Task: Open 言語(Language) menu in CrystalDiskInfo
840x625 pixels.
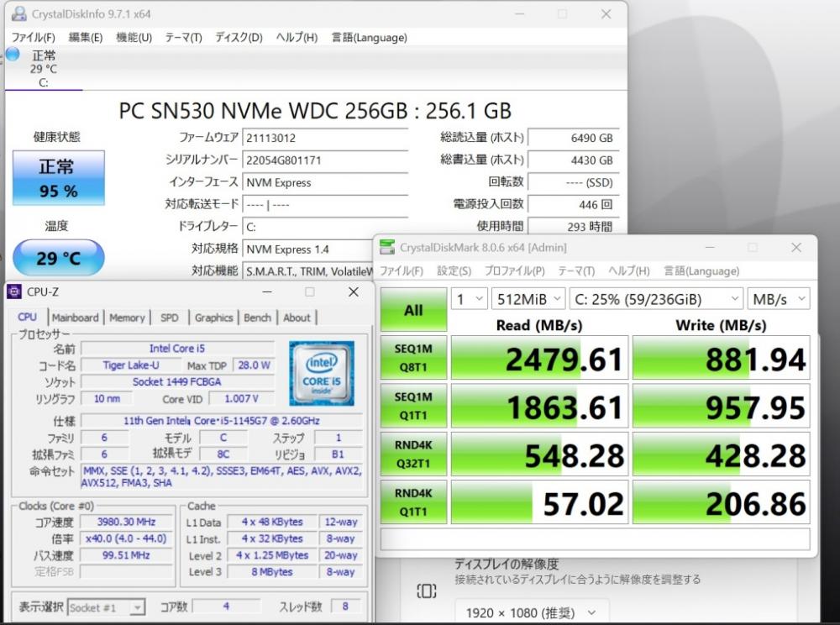Action: [x=369, y=38]
